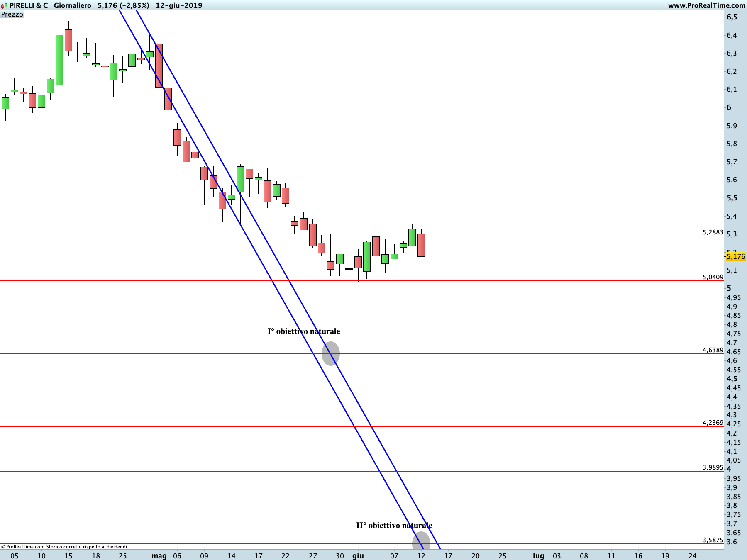Click the 24 date label on time axis
747x560 pixels.
[692, 556]
